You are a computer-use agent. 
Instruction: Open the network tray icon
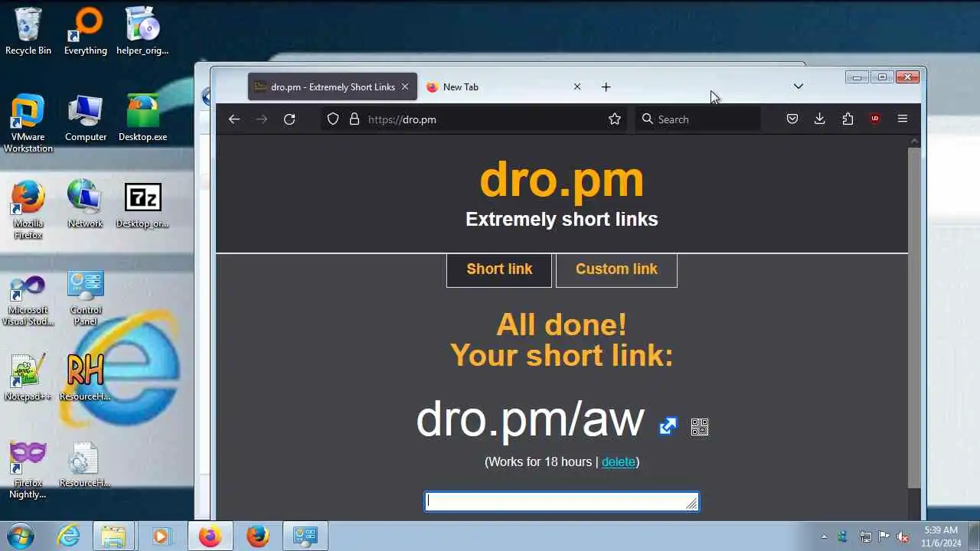coord(864,536)
